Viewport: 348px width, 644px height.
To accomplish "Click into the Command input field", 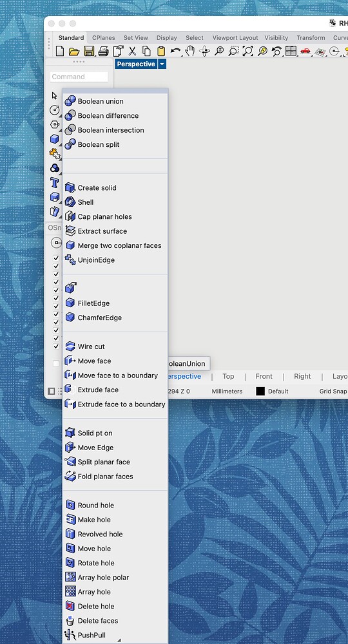I will coord(79,77).
